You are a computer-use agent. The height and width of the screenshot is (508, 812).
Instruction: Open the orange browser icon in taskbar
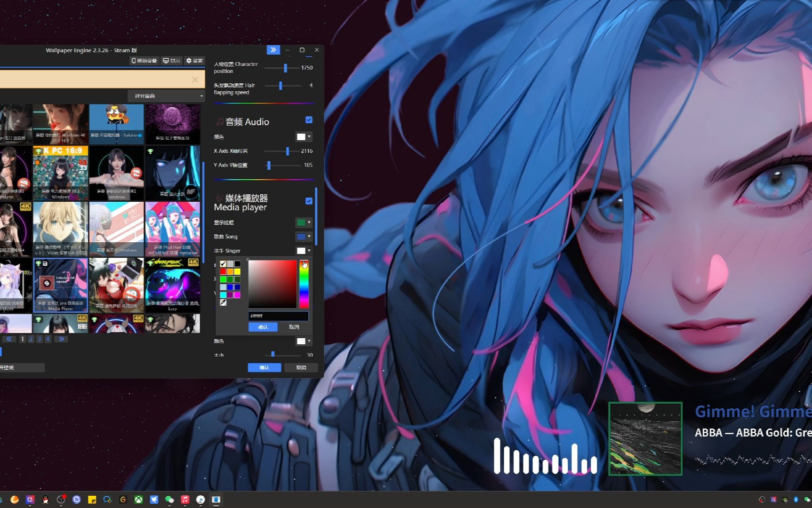click(x=15, y=500)
